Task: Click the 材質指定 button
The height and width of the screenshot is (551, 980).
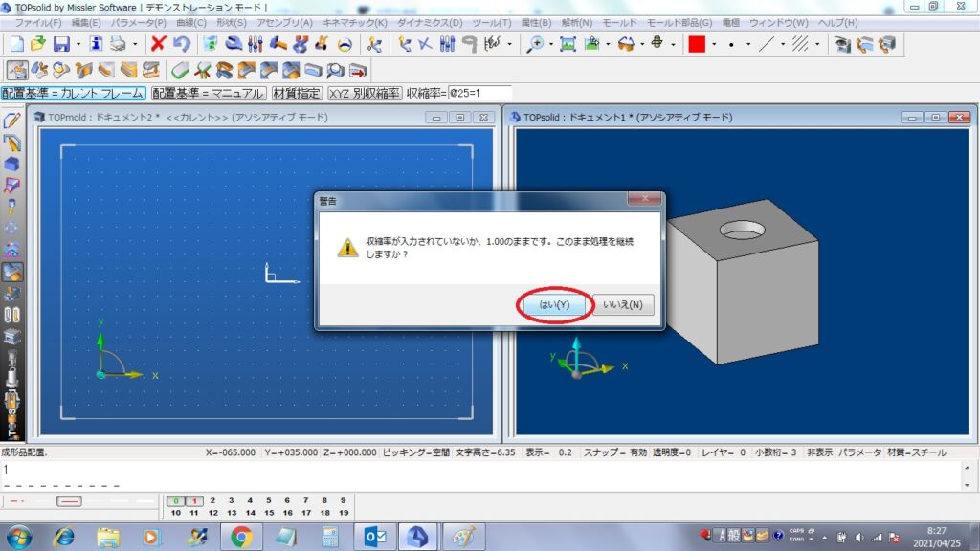Action: (x=297, y=93)
